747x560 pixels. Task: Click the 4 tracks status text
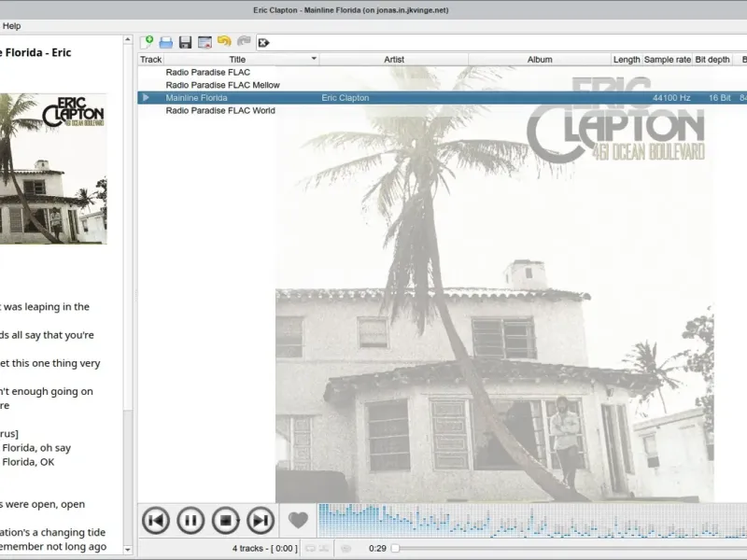tap(265, 549)
